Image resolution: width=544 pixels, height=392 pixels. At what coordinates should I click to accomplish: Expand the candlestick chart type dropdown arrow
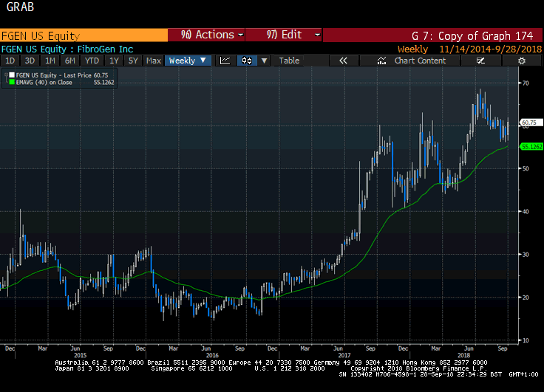point(265,61)
